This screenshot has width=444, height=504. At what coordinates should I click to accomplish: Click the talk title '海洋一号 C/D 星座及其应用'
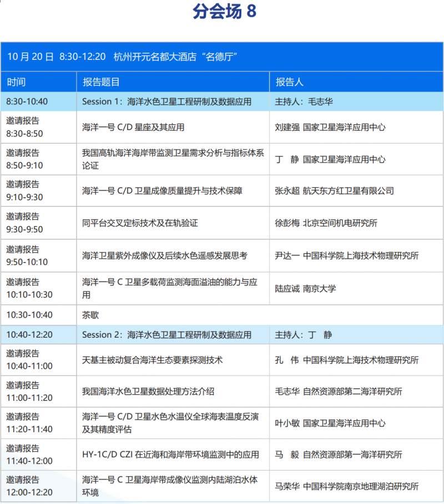tap(133, 127)
